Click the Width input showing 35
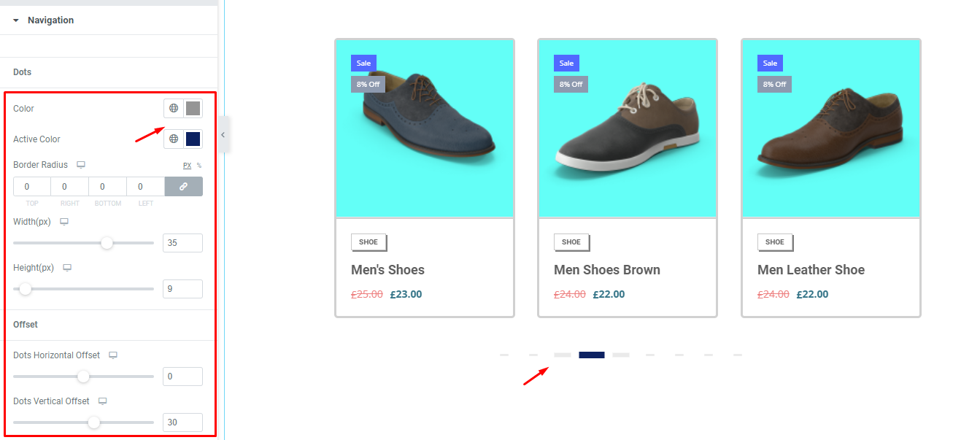 point(182,242)
